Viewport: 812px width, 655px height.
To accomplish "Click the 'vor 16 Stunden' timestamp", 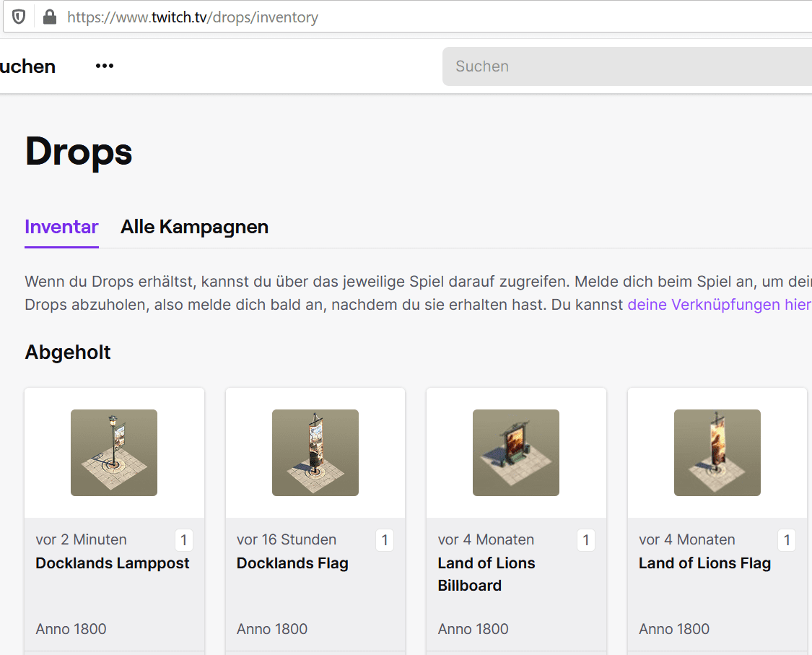I will click(287, 539).
